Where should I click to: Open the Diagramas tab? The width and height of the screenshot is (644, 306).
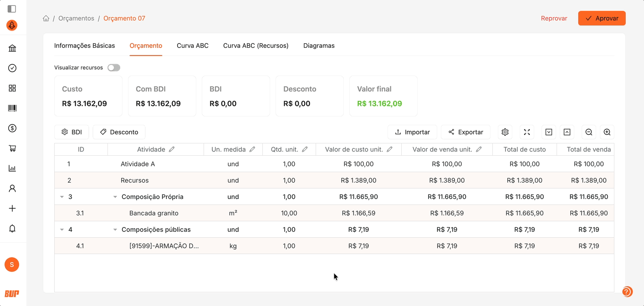(319, 46)
